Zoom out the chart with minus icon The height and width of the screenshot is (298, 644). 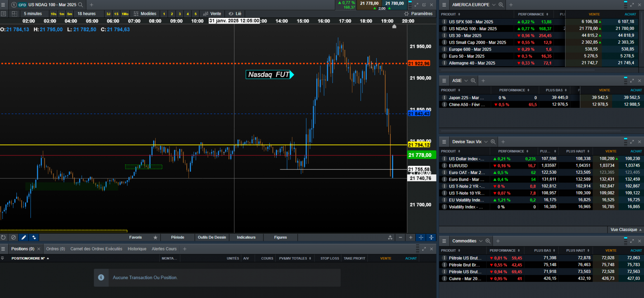coord(400,237)
